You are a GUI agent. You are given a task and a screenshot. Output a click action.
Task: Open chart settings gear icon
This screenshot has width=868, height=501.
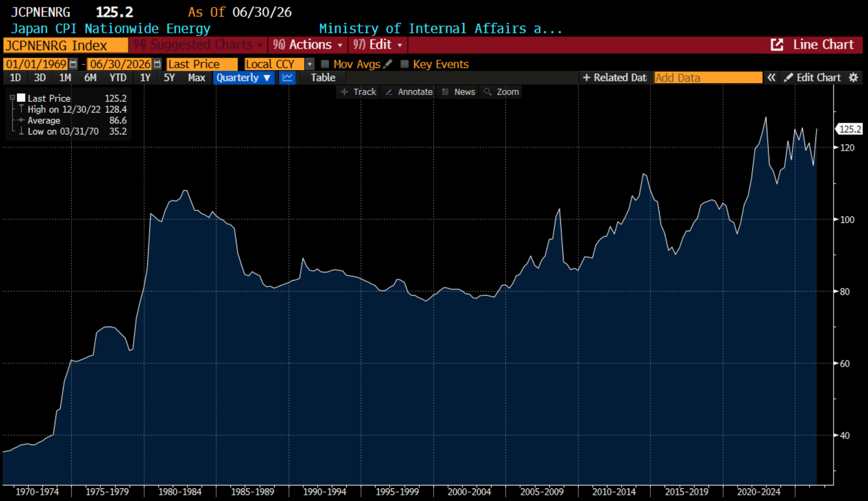pyautogui.click(x=853, y=78)
